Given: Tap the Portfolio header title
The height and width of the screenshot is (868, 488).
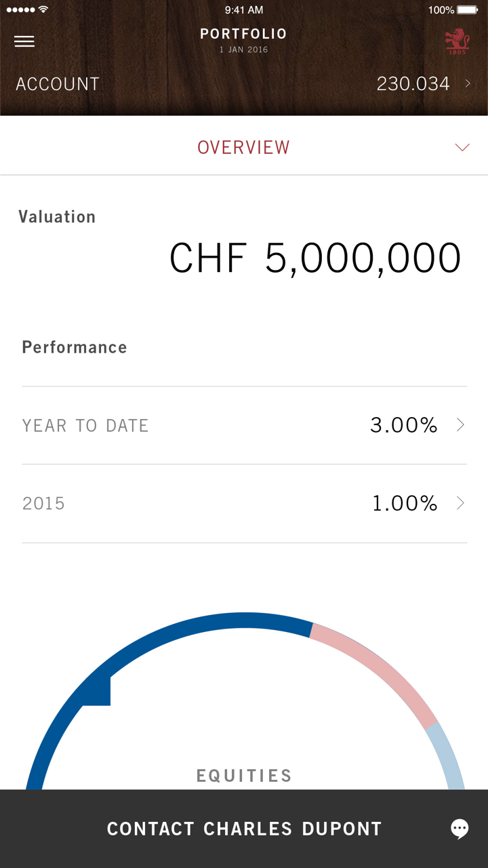Looking at the screenshot, I should click(243, 34).
